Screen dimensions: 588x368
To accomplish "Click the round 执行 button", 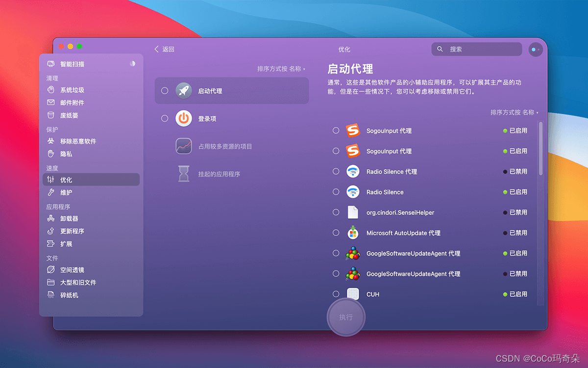I will pos(346,317).
